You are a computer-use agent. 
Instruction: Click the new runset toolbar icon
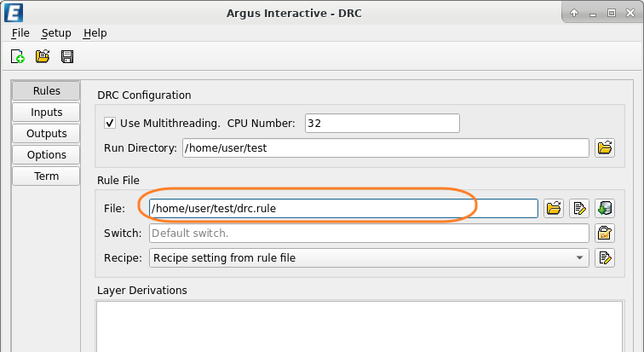[18, 57]
